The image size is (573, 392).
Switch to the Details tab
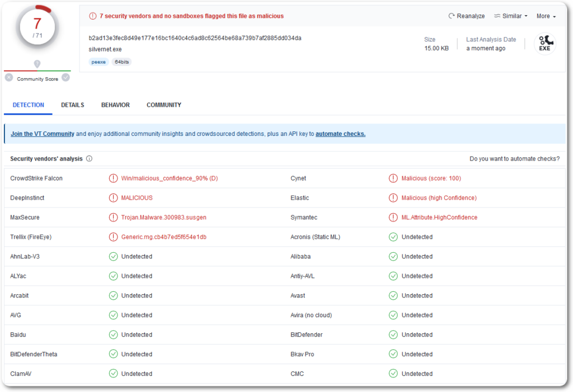click(73, 105)
